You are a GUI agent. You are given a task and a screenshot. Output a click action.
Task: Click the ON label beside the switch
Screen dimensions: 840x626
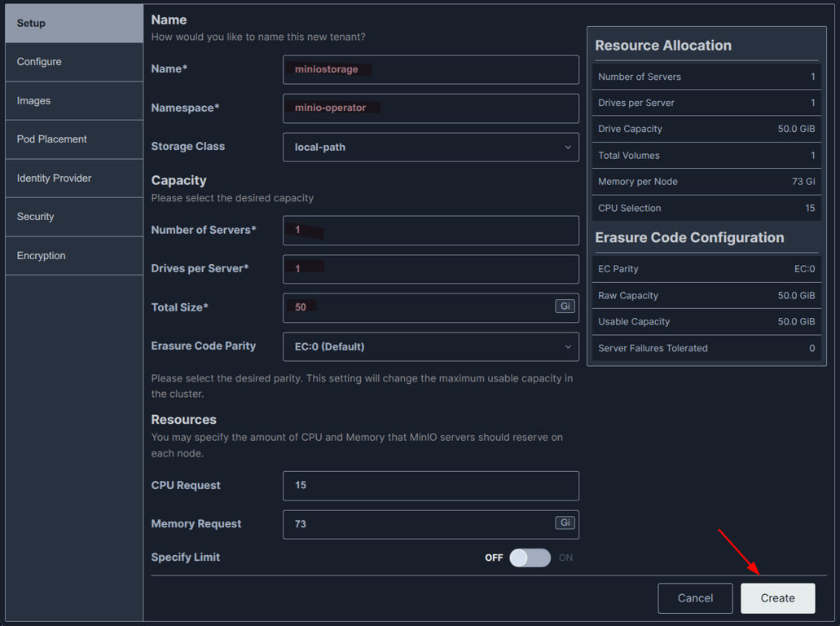pos(565,558)
